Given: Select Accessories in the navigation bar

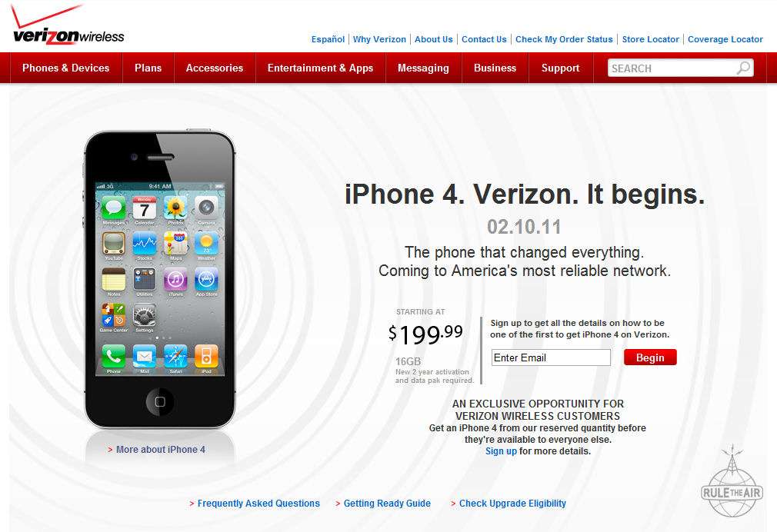Looking at the screenshot, I should [215, 68].
